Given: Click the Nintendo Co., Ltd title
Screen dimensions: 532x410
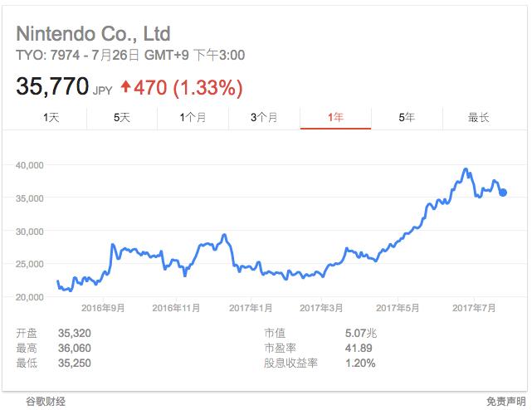Looking at the screenshot, I should point(93,34).
